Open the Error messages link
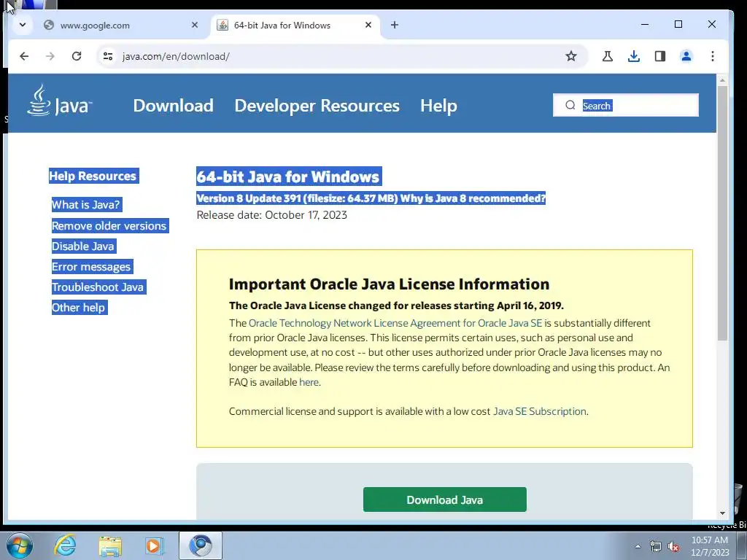 (91, 267)
